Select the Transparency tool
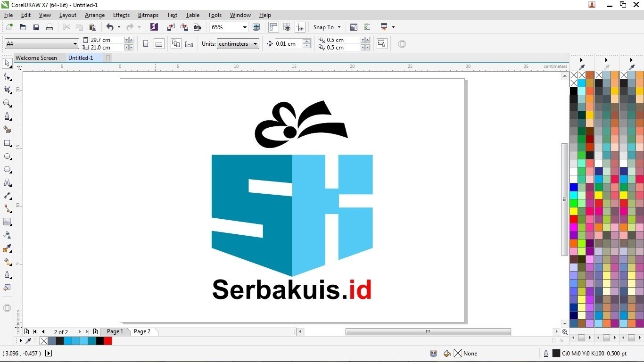The height and width of the screenshot is (363, 644). click(x=7, y=235)
